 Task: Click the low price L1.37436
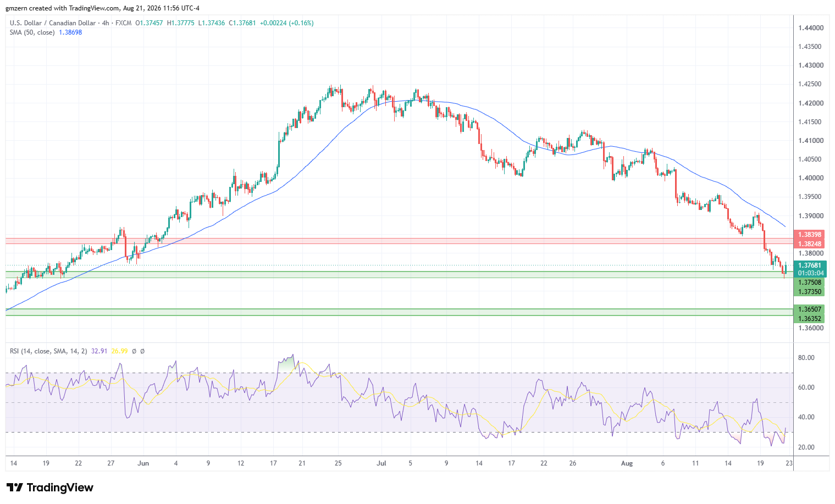(x=211, y=23)
